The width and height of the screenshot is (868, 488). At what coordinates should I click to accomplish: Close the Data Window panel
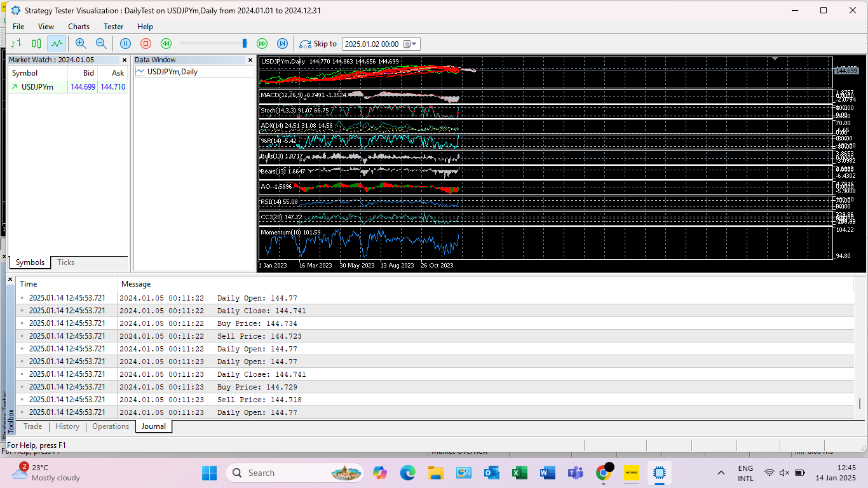click(250, 60)
